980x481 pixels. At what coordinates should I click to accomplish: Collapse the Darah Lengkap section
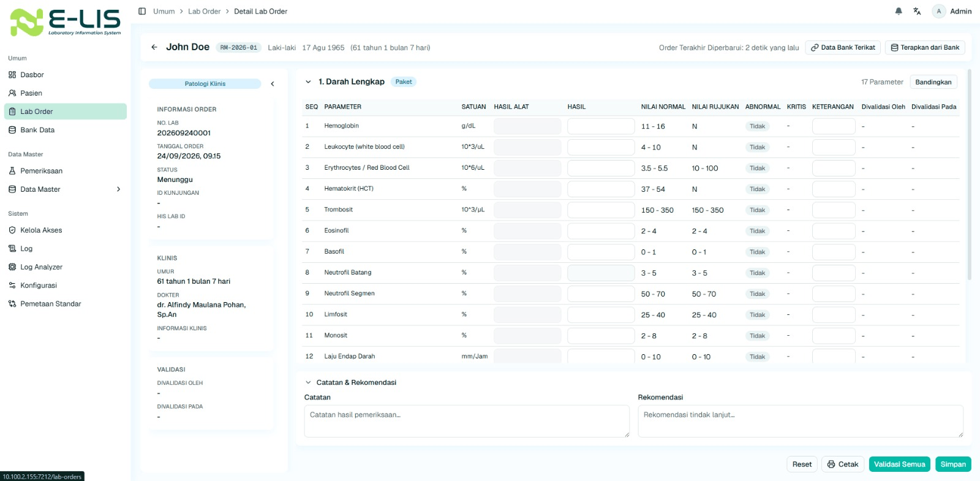[308, 81]
